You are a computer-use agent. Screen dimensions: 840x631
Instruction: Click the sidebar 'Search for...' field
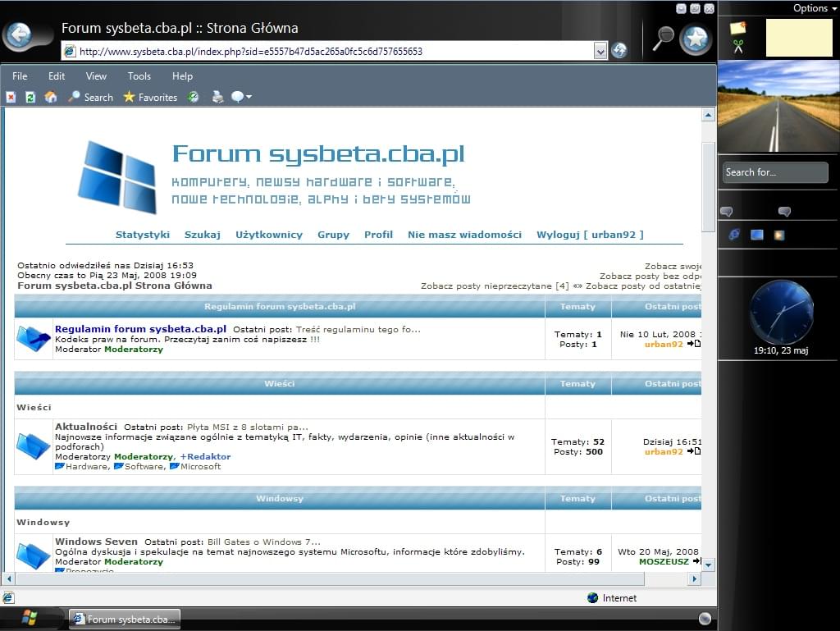pyautogui.click(x=774, y=172)
